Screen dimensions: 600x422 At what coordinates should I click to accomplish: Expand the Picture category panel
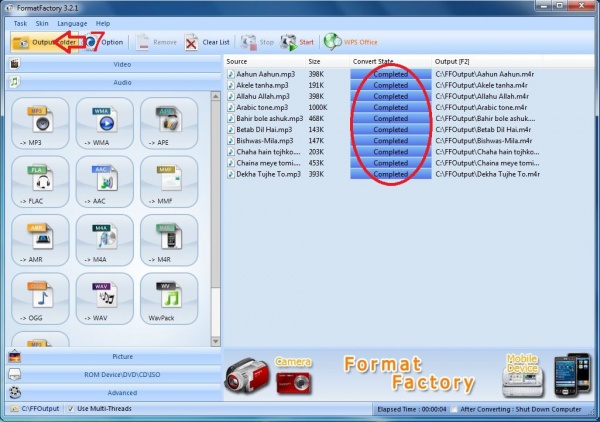click(114, 357)
